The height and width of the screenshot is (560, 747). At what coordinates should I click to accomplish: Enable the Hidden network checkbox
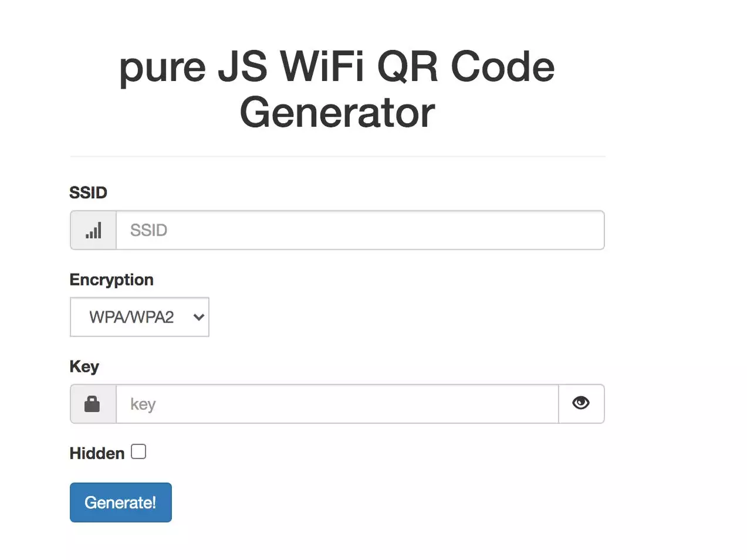coord(138,452)
